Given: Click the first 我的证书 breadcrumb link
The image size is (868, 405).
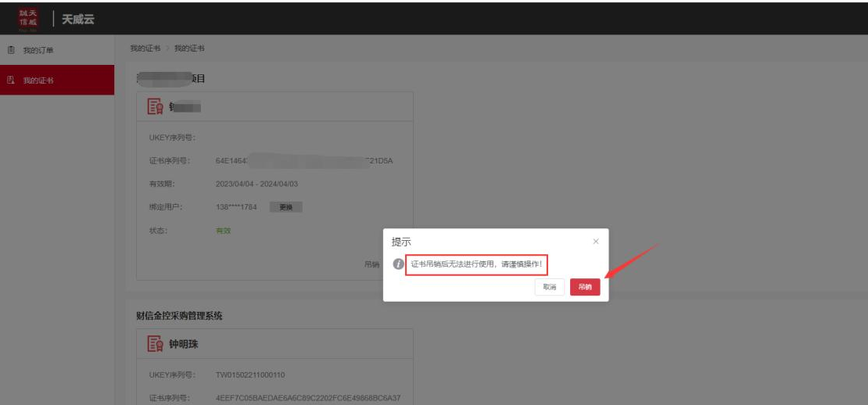Looking at the screenshot, I should click(145, 48).
